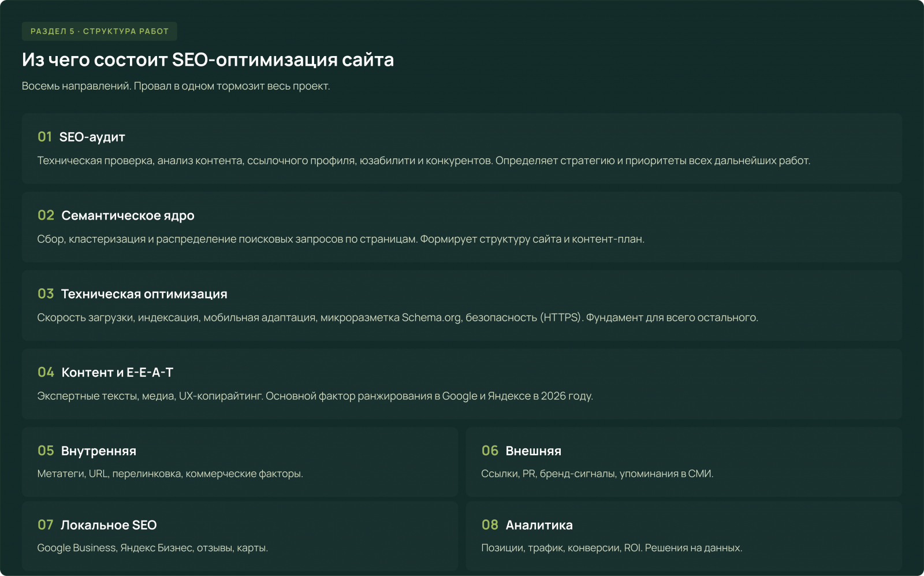Screen dimensions: 924x576
Task: Click the number '05' label
Action: click(46, 451)
